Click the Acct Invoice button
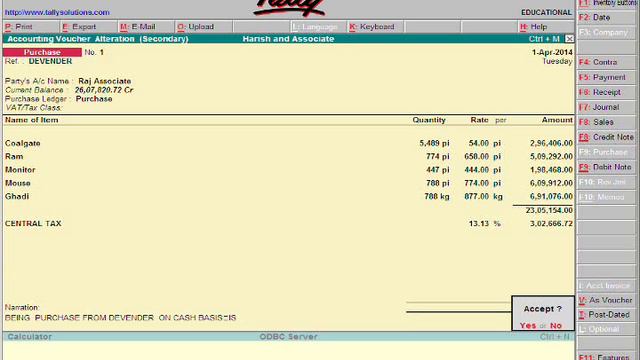Screen dimensions: 640x360 [606, 286]
